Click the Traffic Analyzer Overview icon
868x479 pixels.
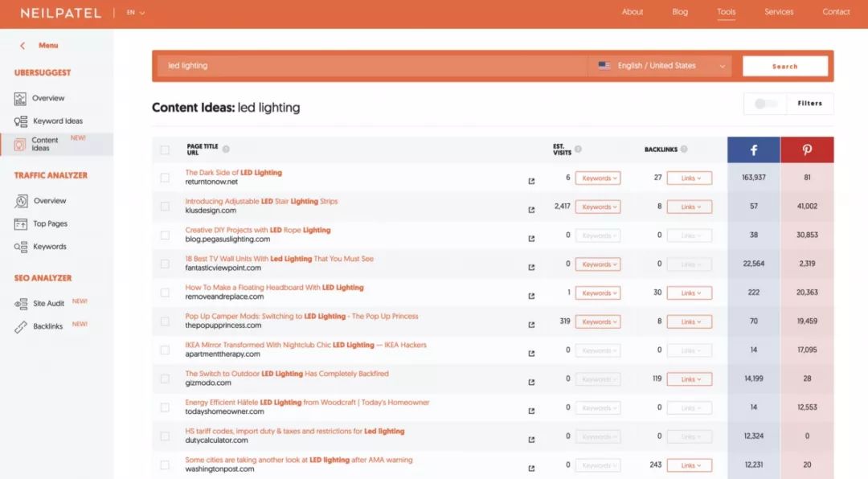(x=21, y=201)
